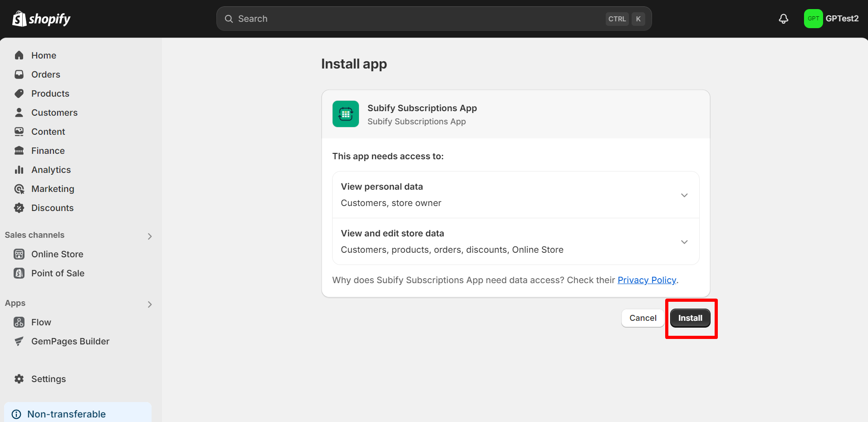The image size is (868, 422).
Task: Expand the Apps section chevron
Action: [150, 304]
